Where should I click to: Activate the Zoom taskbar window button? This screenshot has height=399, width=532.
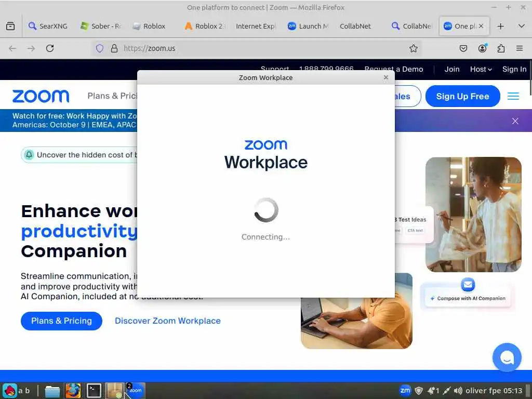point(136,391)
